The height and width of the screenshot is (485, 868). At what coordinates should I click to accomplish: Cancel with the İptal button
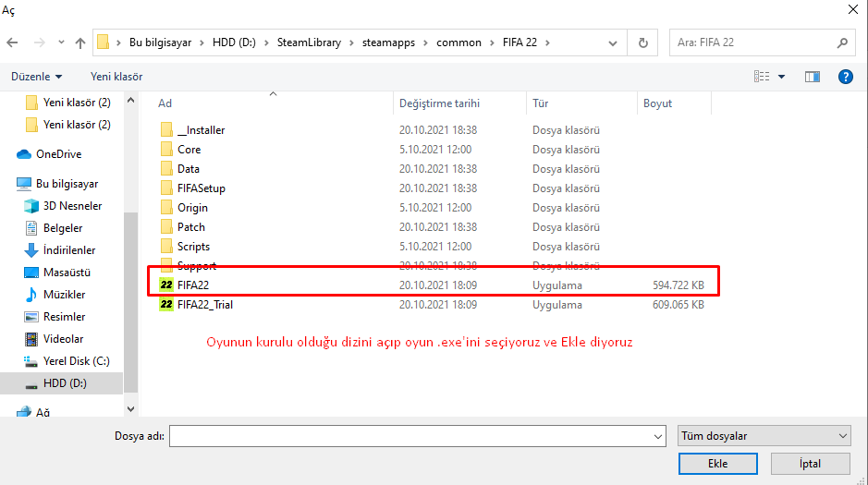(x=810, y=464)
